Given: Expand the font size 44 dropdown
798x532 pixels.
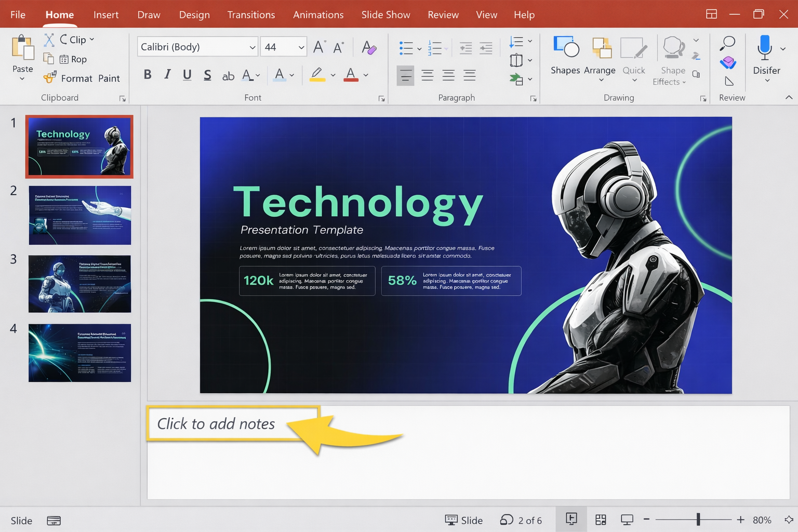Looking at the screenshot, I should [301, 47].
